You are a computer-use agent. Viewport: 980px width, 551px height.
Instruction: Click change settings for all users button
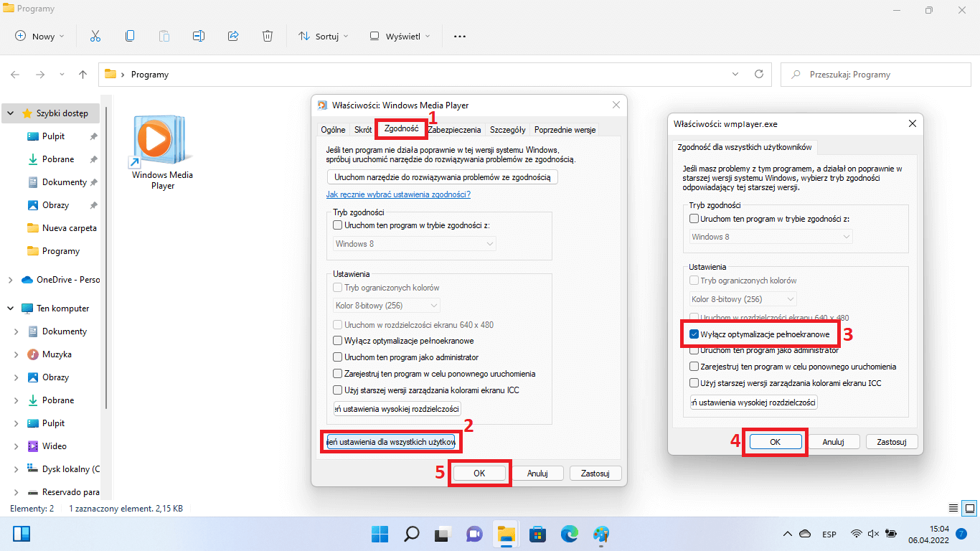[391, 442]
